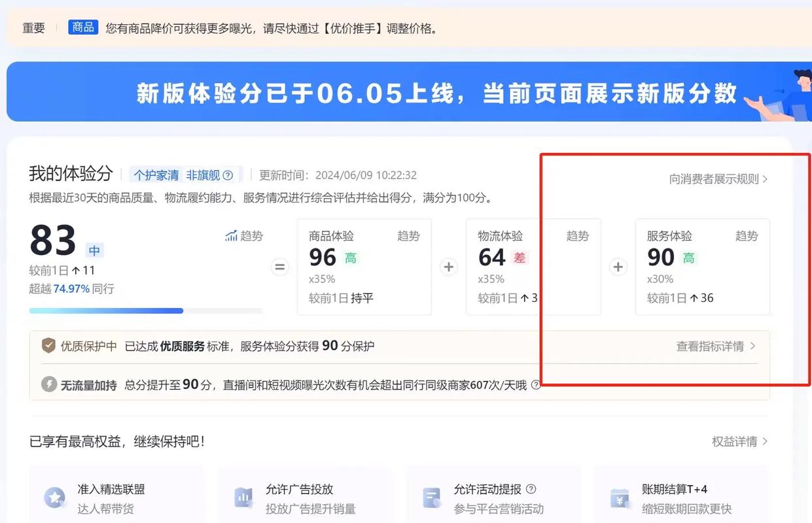Click the shield icon before 优质保护中
Image resolution: width=812 pixels, height=523 pixels.
point(48,345)
